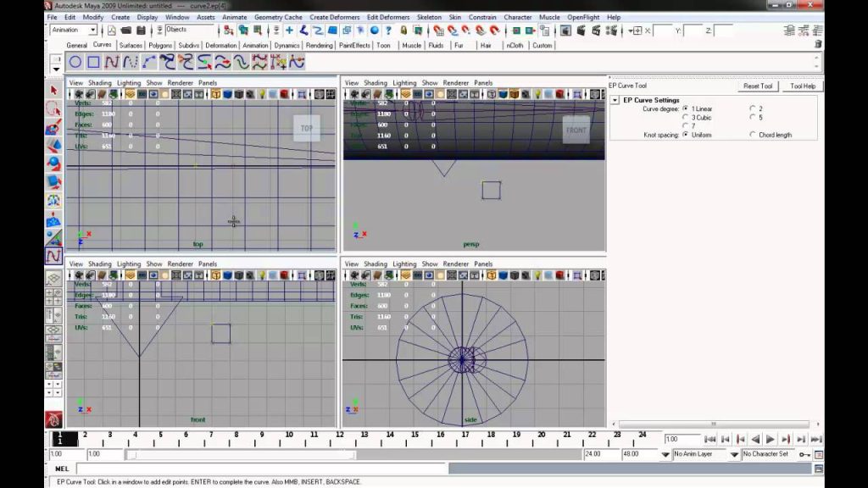Activate the Rotate tool in the toolbox
The height and width of the screenshot is (488, 868).
[53, 164]
